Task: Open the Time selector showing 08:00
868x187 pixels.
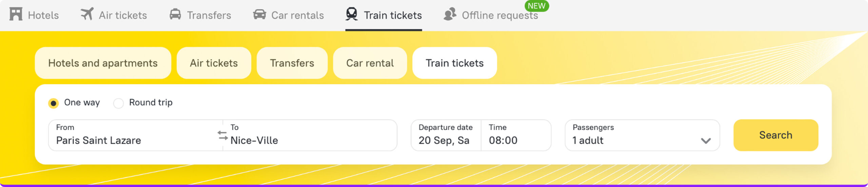Action: tap(515, 135)
